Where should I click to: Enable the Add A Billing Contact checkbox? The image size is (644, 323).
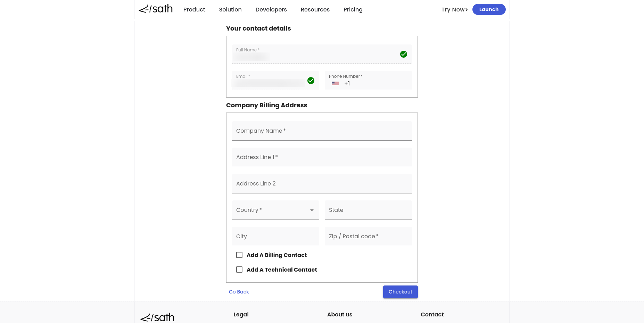coord(239,255)
